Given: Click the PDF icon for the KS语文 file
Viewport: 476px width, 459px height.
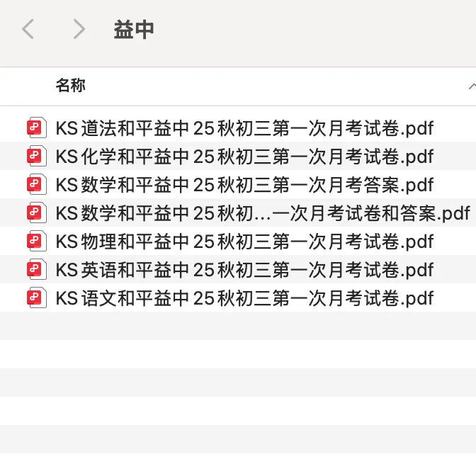Looking at the screenshot, I should (x=37, y=297).
